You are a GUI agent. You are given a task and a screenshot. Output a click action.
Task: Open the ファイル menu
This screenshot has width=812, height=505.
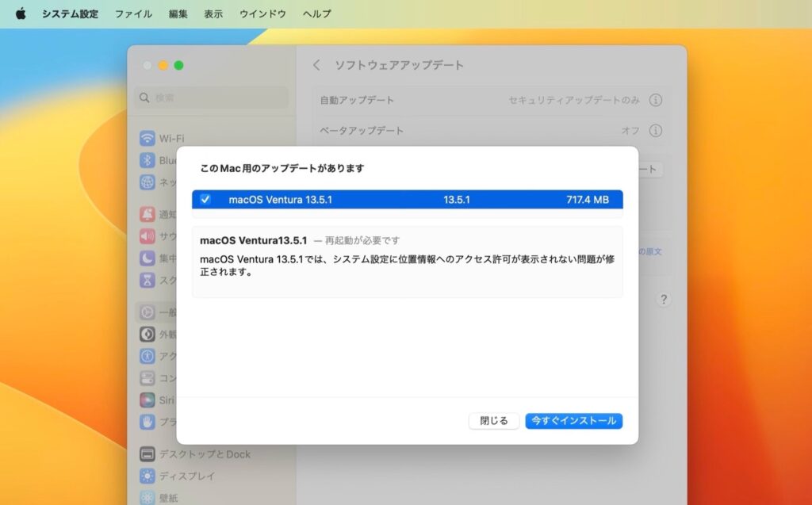point(133,13)
